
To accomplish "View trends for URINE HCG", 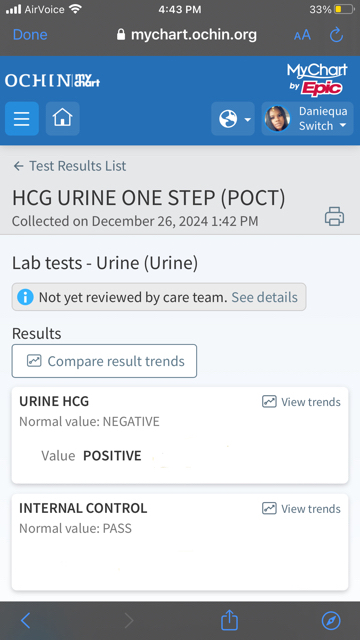I will point(301,402).
